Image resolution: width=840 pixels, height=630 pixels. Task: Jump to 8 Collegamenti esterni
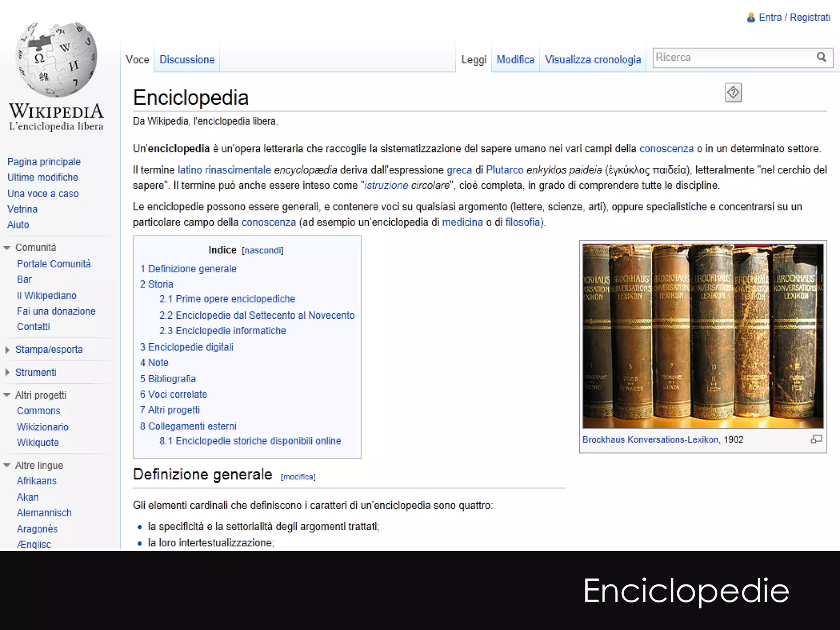pyautogui.click(x=188, y=427)
